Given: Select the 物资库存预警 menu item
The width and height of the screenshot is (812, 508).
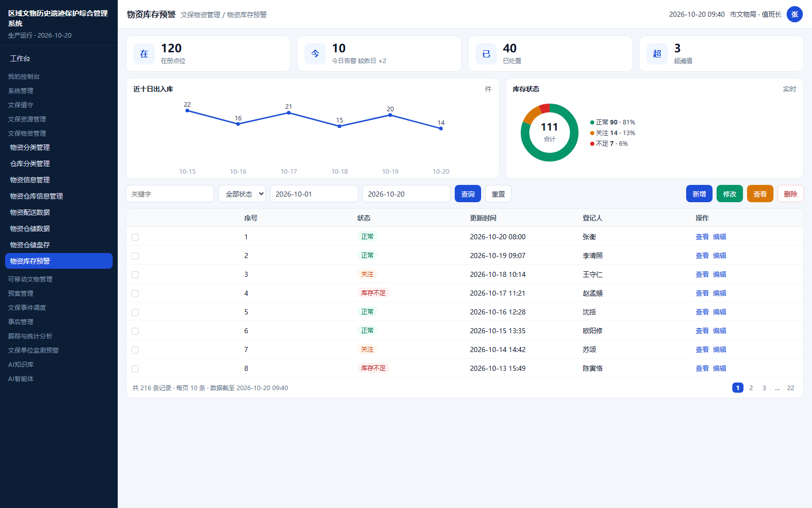Looking at the screenshot, I should tap(59, 261).
